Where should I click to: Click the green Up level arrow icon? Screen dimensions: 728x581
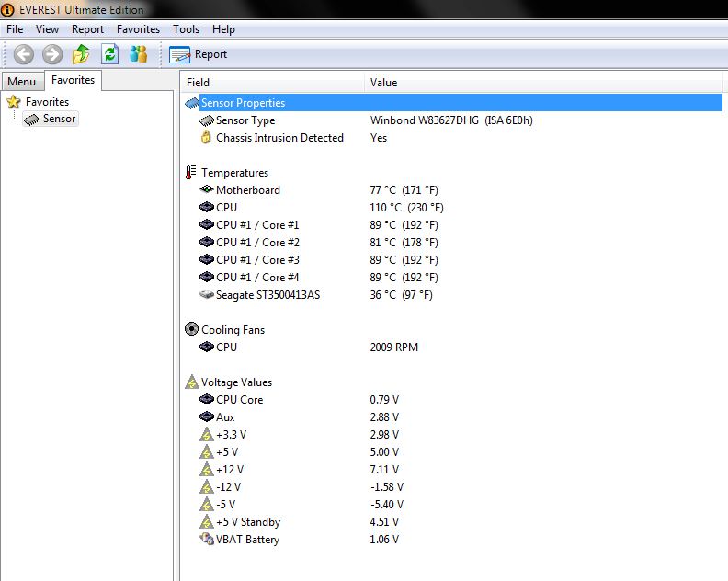pos(81,54)
